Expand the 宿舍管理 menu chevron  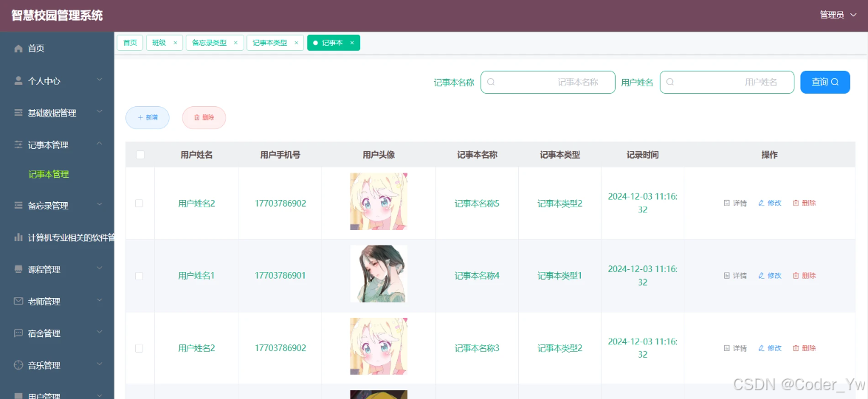[100, 333]
